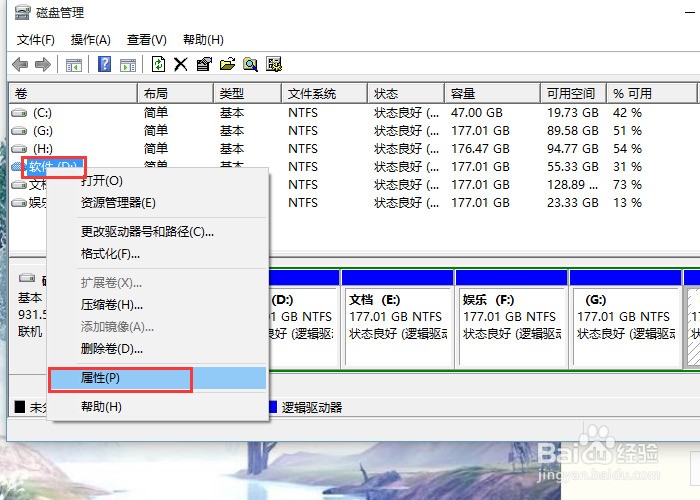Sort by the 类型 column header
The width and height of the screenshot is (700, 500).
[247, 93]
